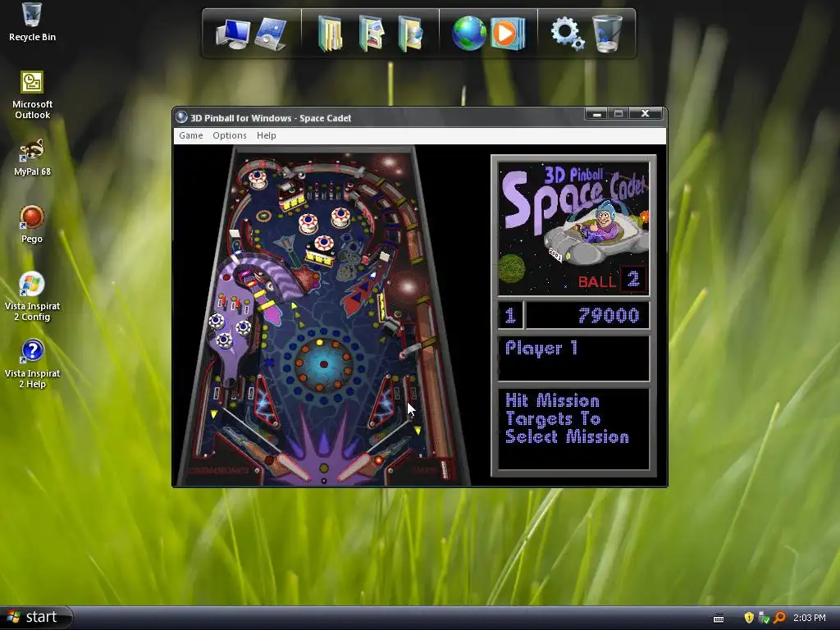Viewport: 840px width, 630px height.
Task: Click the '3D Pinball for Windows - Space Cadet' title
Action: tap(271, 118)
